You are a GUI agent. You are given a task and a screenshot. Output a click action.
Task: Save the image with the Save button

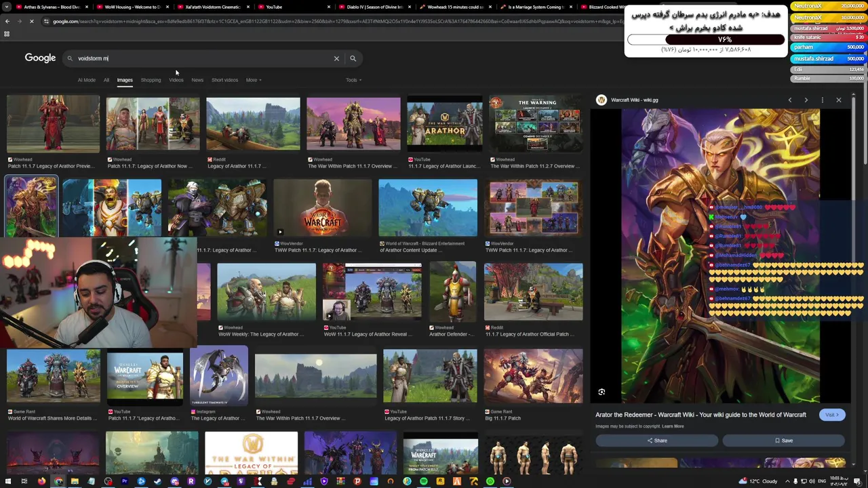[x=783, y=441]
